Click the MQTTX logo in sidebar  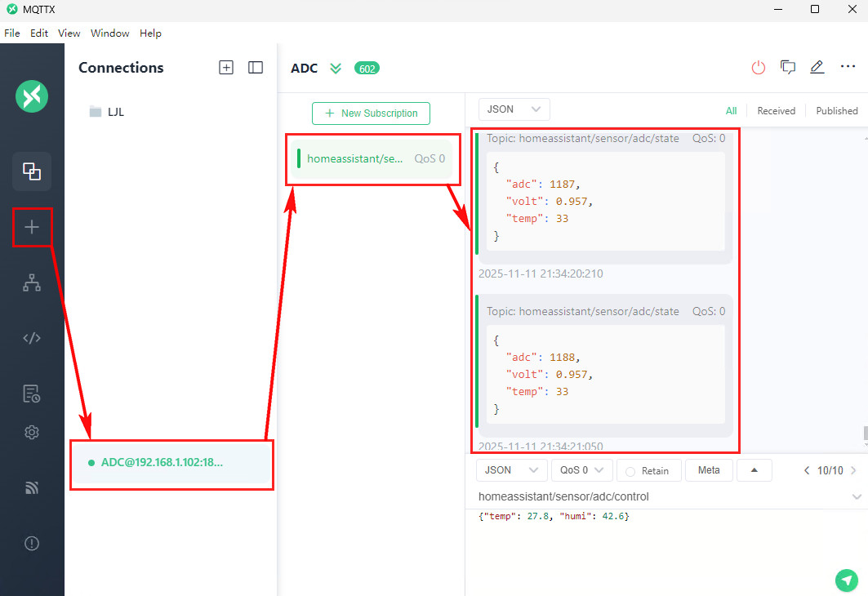(32, 96)
